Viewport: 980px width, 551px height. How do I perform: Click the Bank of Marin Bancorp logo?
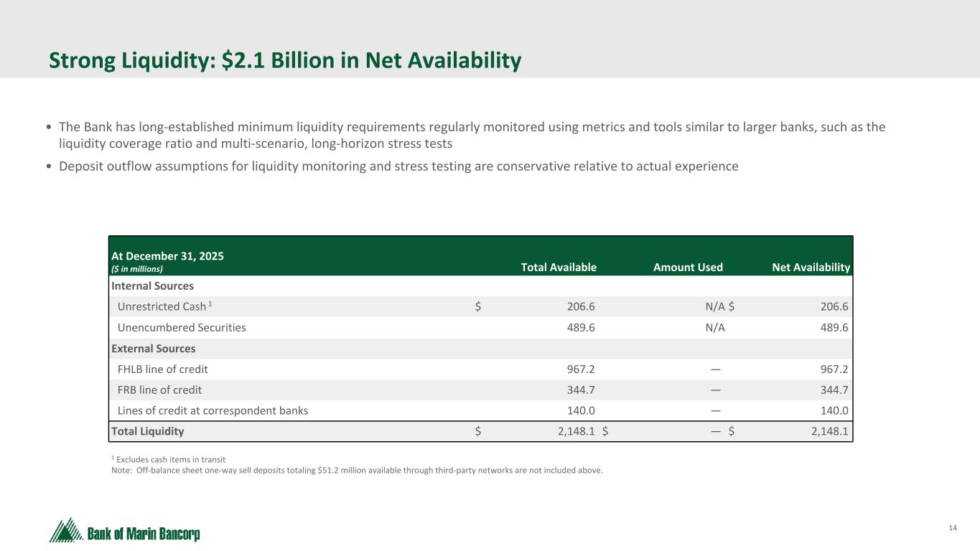[124, 532]
